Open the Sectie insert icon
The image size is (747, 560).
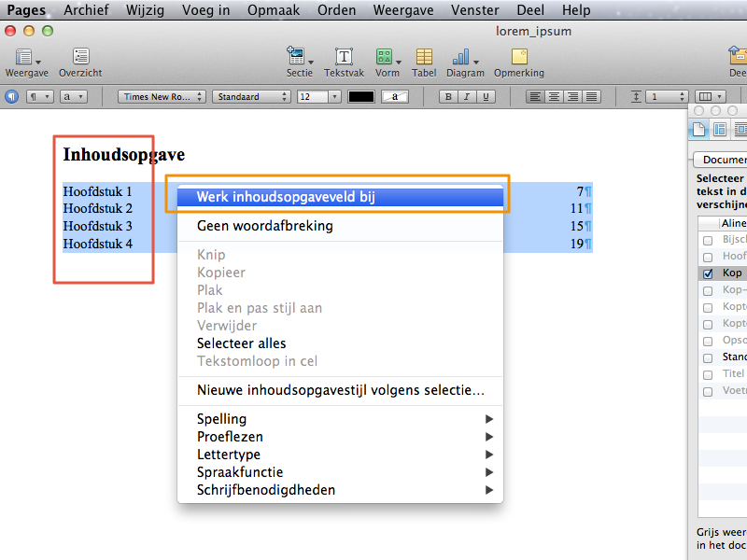pos(299,56)
